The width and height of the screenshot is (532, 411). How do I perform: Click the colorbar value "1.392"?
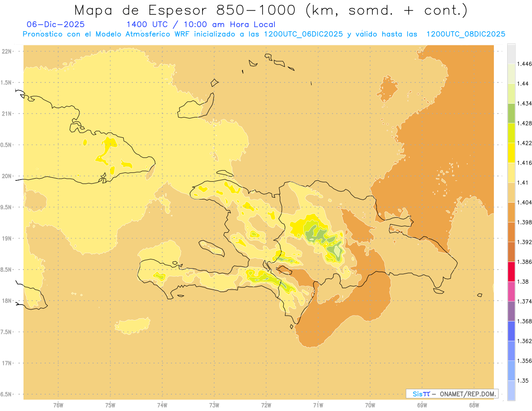(x=524, y=242)
